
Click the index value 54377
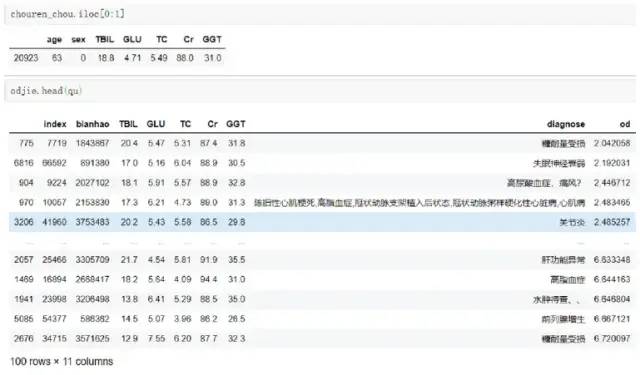point(54,319)
